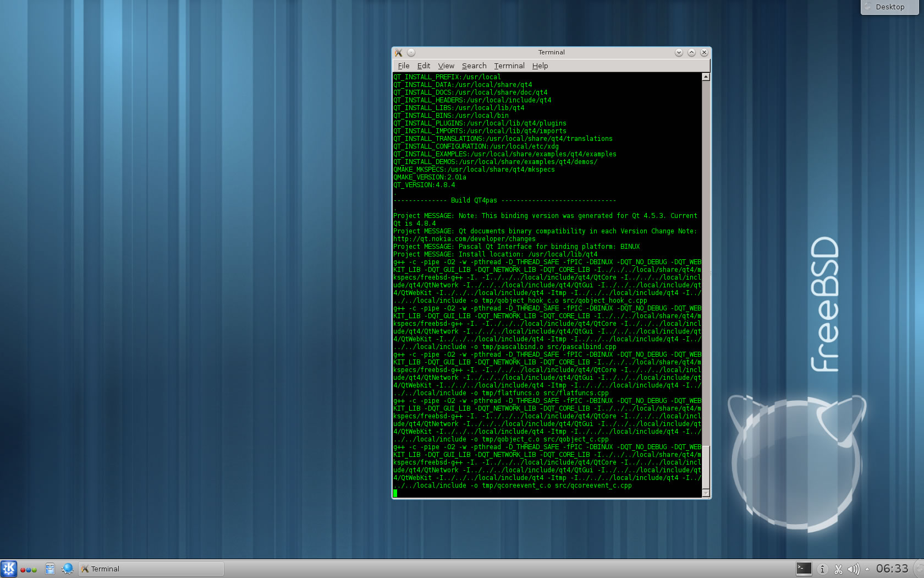The width and height of the screenshot is (924, 578).
Task: Minimize the Terminal window
Action: tap(679, 52)
